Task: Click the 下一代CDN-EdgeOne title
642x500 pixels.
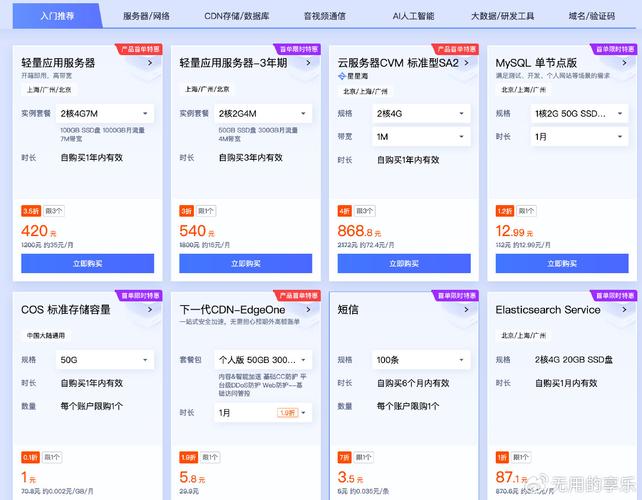Action: point(233,310)
